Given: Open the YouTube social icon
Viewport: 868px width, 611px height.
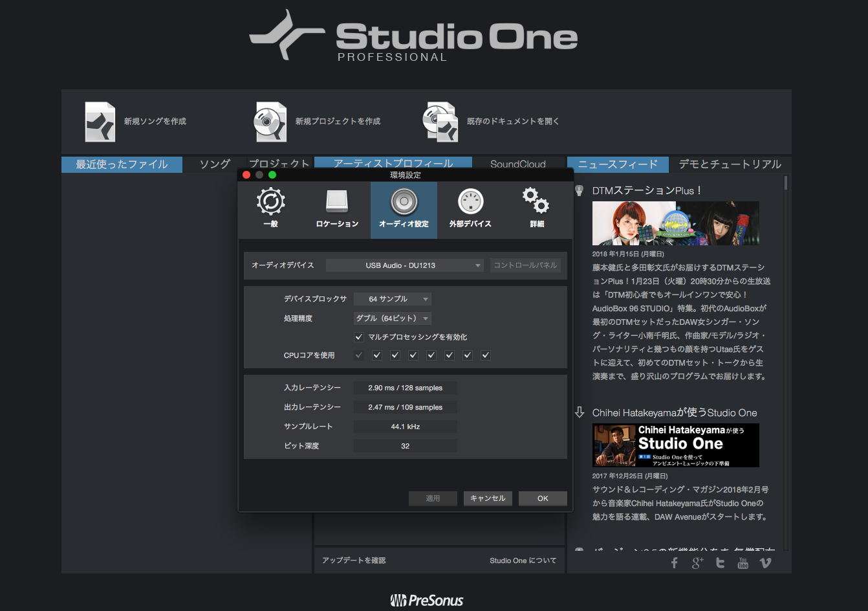Looking at the screenshot, I should pyautogui.click(x=743, y=562).
